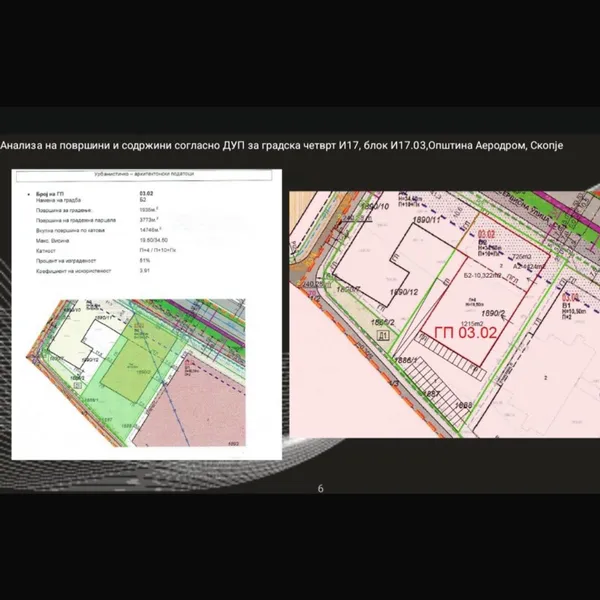Viewport: 600px width, 600px height.
Task: Click the slide page number 6
Action: [x=321, y=488]
